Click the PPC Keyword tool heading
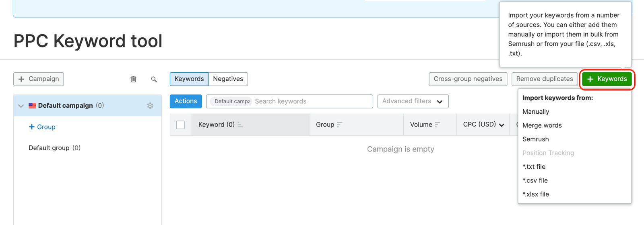 pyautogui.click(x=88, y=41)
